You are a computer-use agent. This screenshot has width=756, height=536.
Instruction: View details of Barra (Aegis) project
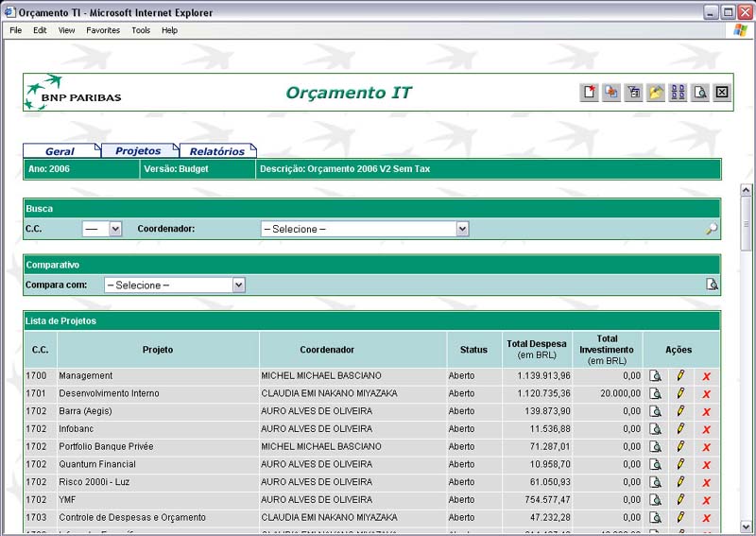click(655, 411)
